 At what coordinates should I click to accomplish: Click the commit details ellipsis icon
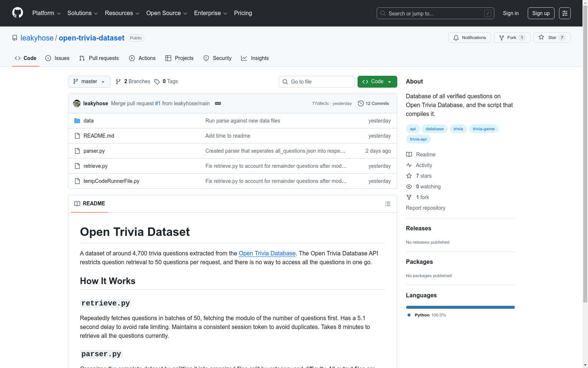click(218, 103)
